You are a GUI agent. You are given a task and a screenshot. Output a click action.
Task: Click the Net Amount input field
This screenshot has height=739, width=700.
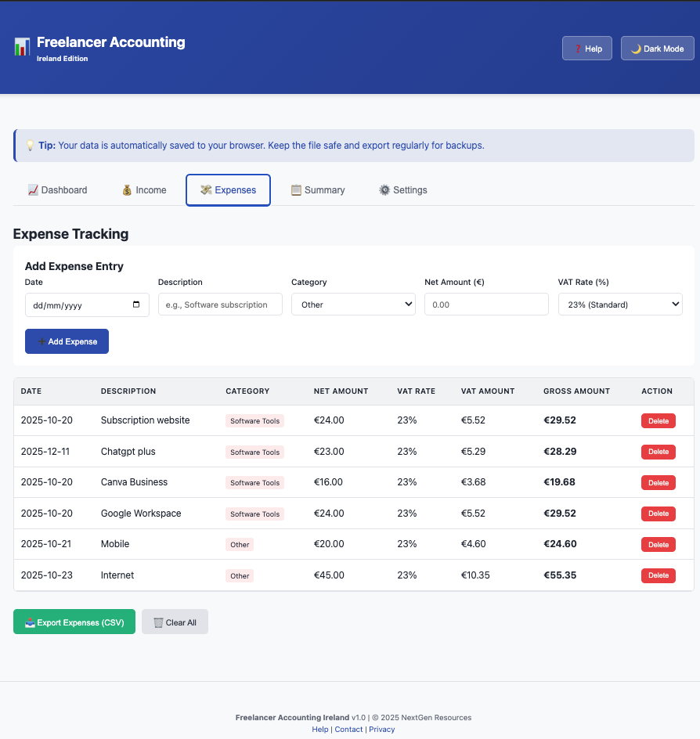point(486,305)
